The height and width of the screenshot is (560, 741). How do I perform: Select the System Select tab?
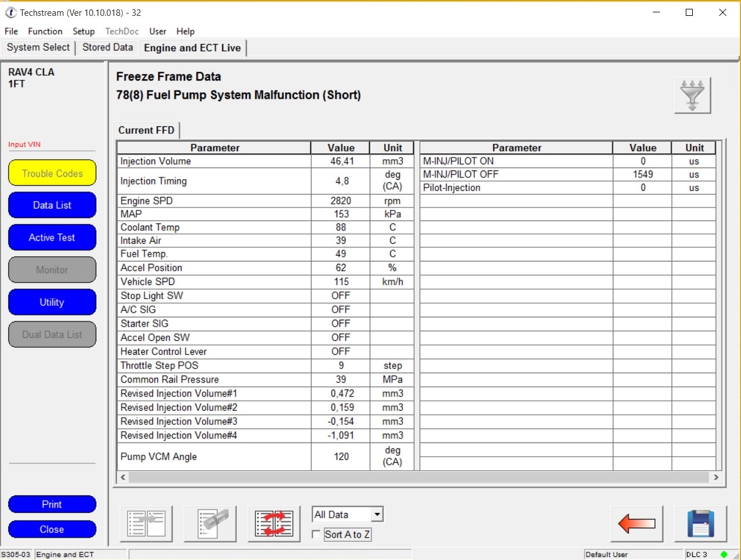(38, 48)
